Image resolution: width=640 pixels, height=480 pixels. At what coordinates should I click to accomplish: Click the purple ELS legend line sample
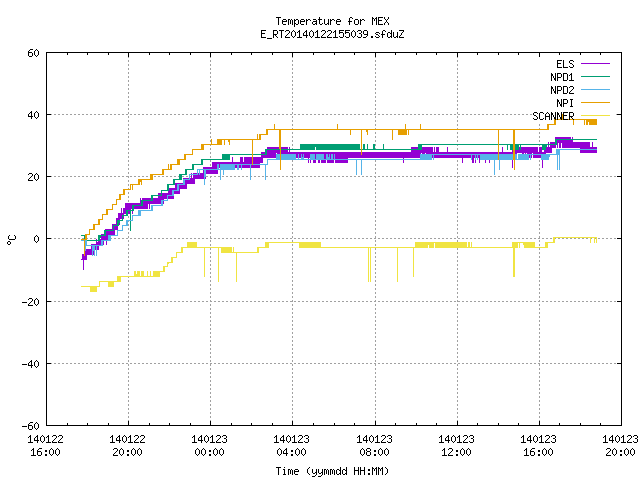point(595,64)
